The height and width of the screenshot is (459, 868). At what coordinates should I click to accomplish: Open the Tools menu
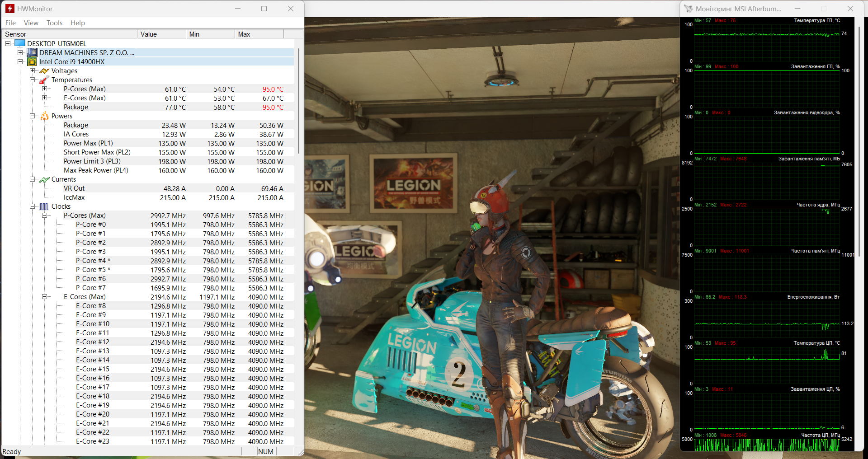54,23
